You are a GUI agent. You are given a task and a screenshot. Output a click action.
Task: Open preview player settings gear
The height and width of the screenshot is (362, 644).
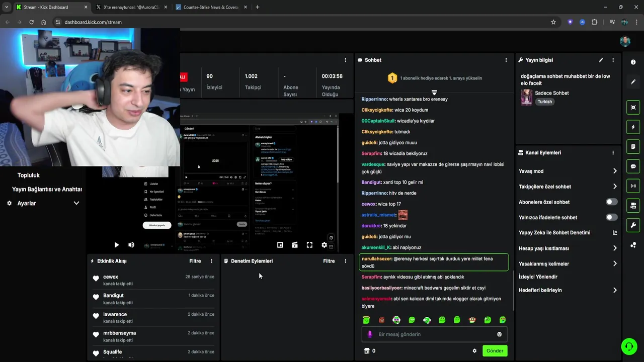click(325, 245)
